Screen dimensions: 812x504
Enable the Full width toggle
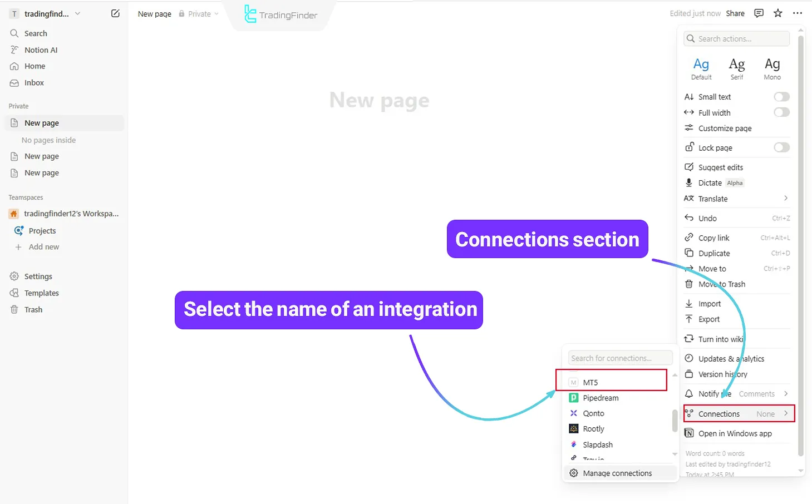click(781, 112)
